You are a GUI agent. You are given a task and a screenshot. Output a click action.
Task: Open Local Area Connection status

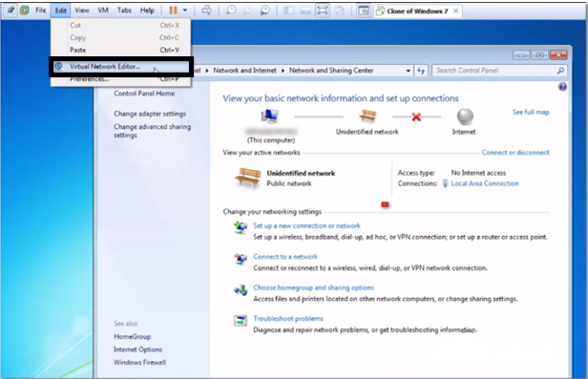485,183
